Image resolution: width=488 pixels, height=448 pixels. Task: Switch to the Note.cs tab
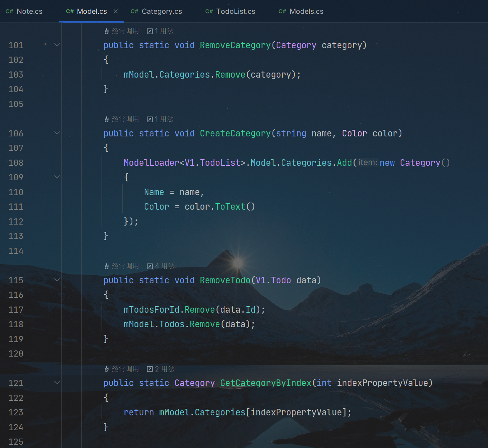pos(24,11)
